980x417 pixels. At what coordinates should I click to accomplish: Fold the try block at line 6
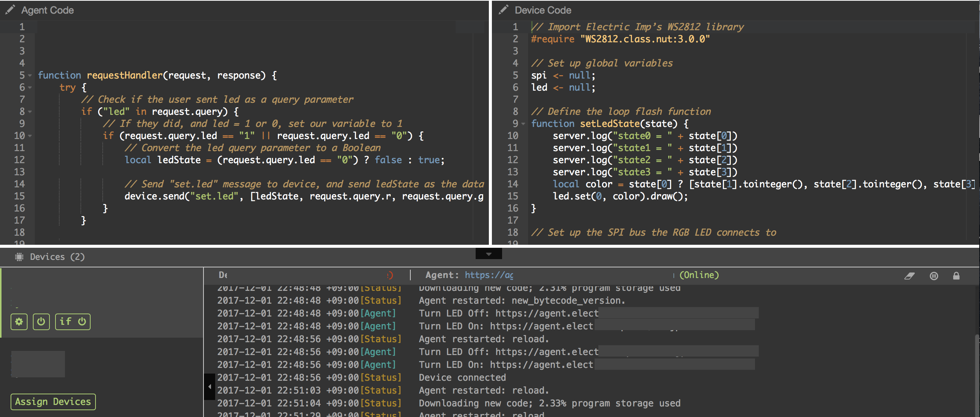click(x=30, y=88)
